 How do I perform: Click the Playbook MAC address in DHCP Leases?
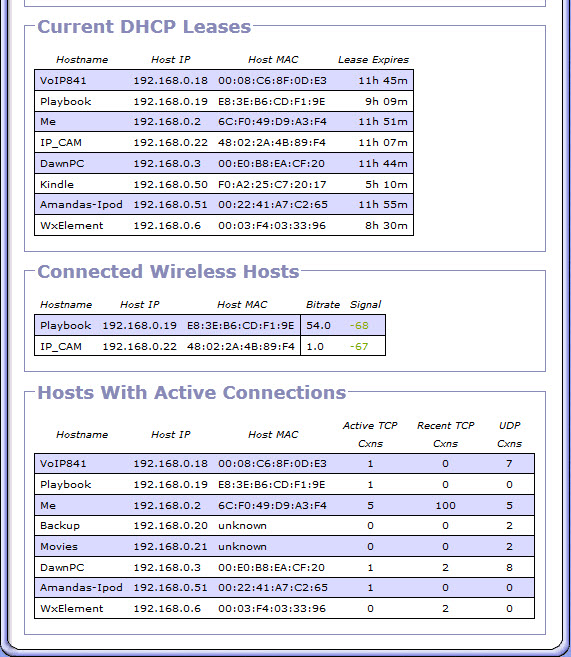(271, 101)
